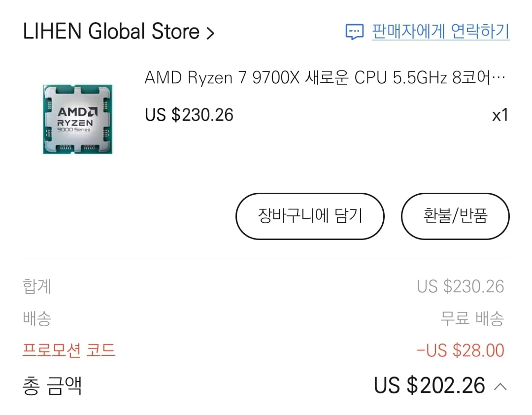Open the LIHEN Global Store page

tap(111, 31)
